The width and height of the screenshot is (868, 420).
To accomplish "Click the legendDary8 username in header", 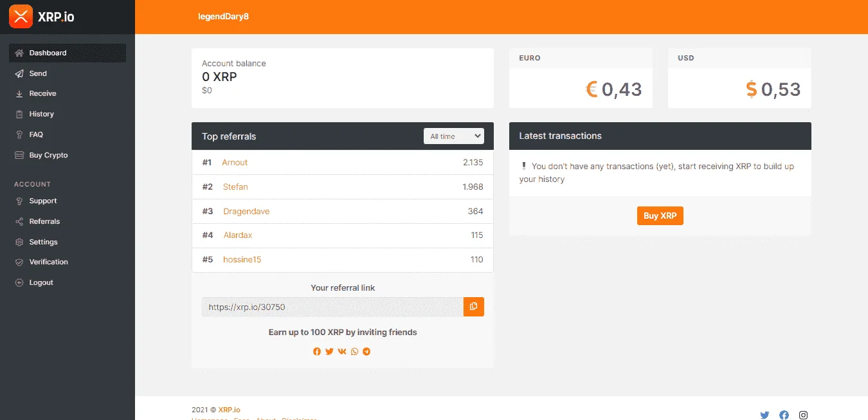I will 223,17.
